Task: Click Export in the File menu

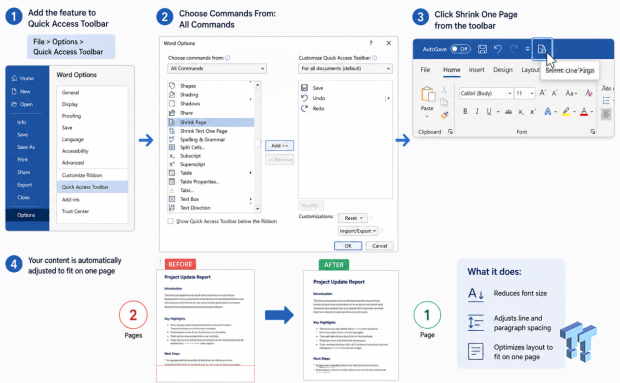Action: 24,185
